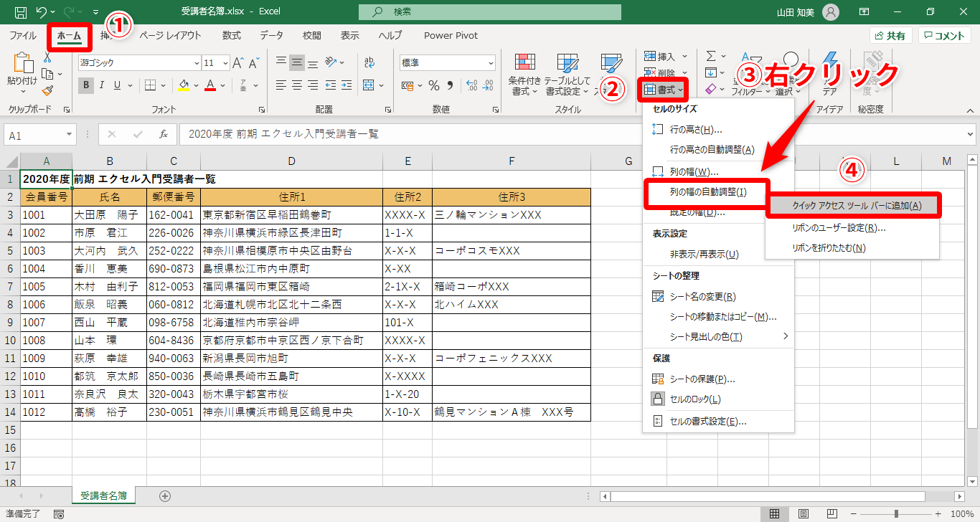
Task: Click the red font color button
Action: [x=211, y=85]
